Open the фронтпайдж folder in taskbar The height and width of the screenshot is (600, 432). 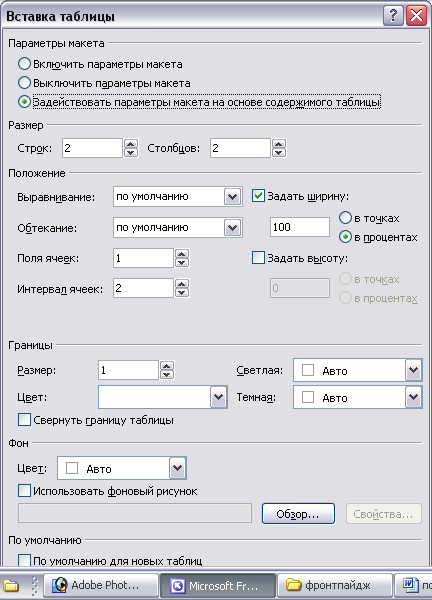tap(335, 585)
